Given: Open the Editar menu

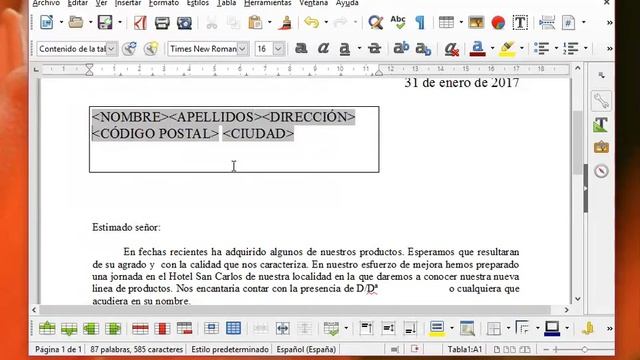Looking at the screenshot, I should coord(78,3).
